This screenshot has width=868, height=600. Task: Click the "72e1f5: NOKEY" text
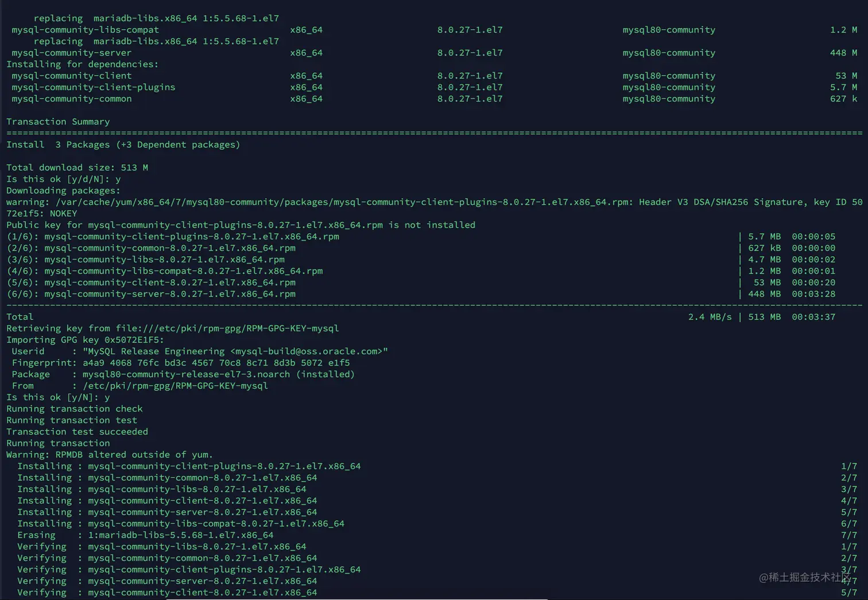pos(41,214)
